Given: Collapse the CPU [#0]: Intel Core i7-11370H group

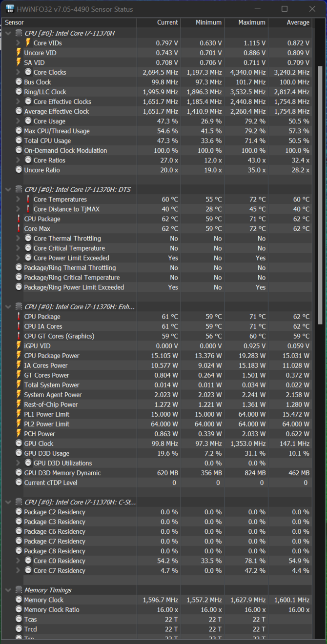Looking at the screenshot, I should [x=8, y=33].
